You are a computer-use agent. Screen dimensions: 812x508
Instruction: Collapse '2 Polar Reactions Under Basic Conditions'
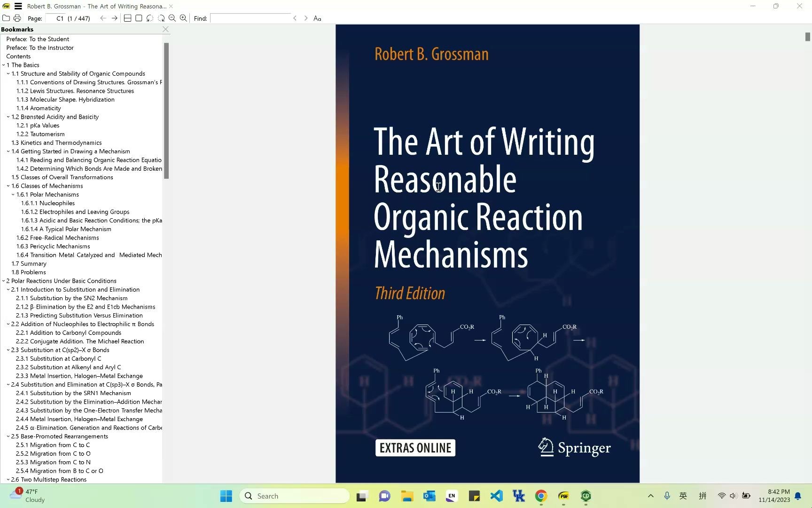(x=3, y=281)
